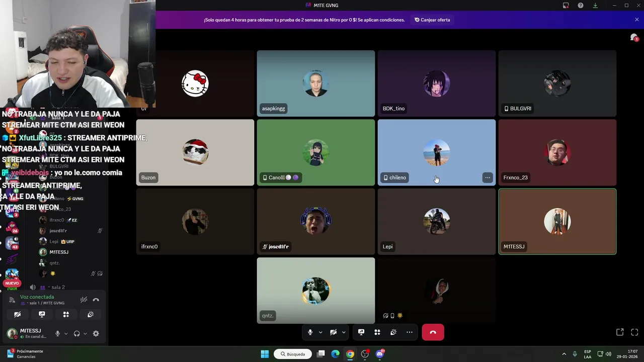This screenshot has width=644, height=362.
Task: Select the asapkingg video tile
Action: 316,83
